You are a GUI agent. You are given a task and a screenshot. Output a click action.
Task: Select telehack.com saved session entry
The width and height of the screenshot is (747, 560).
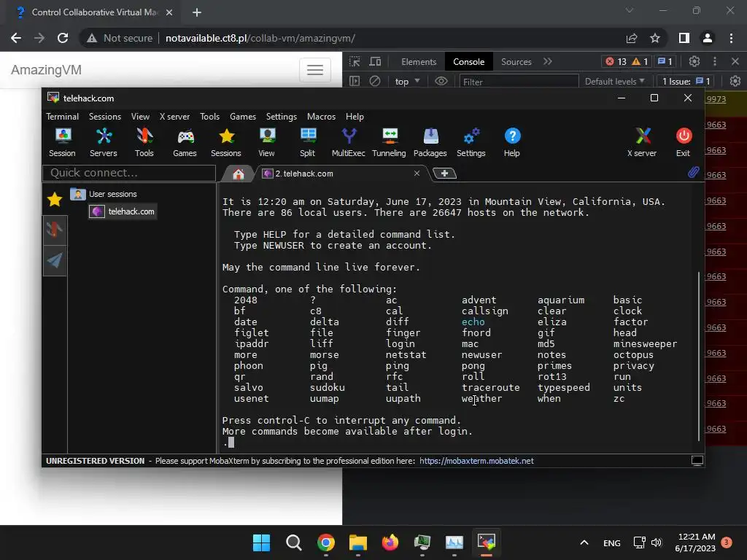click(123, 211)
